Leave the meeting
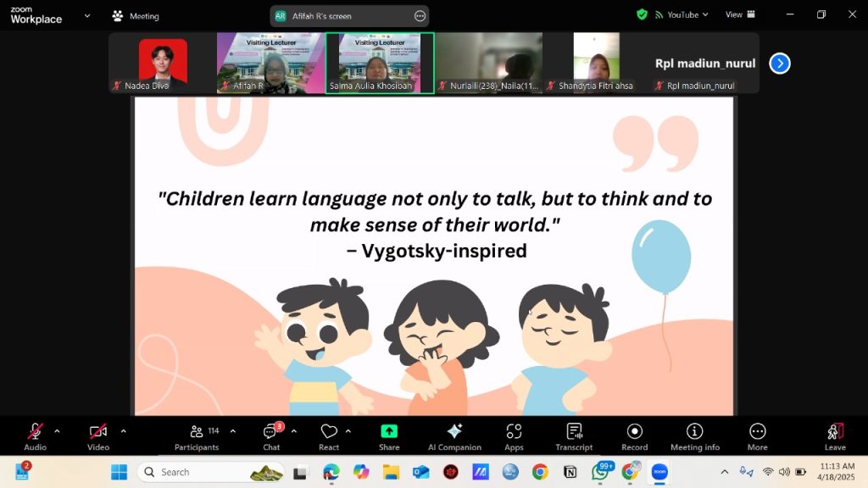 (x=835, y=436)
